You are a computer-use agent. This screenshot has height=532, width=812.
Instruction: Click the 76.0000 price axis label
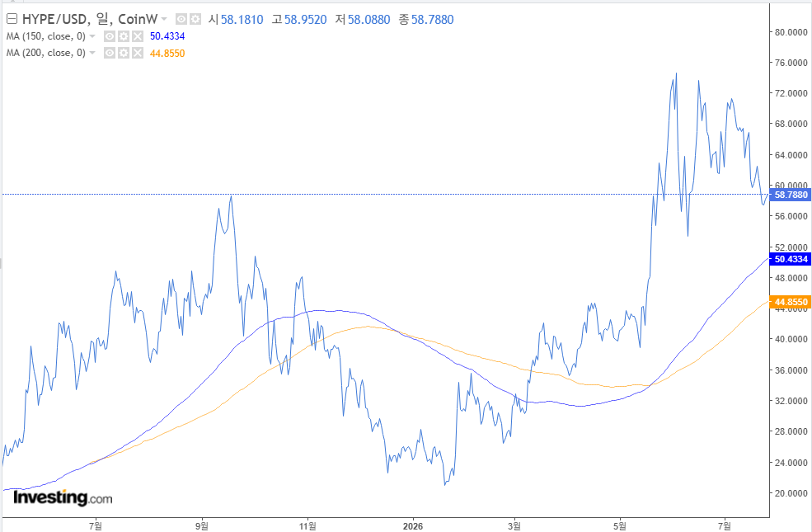tap(791, 63)
